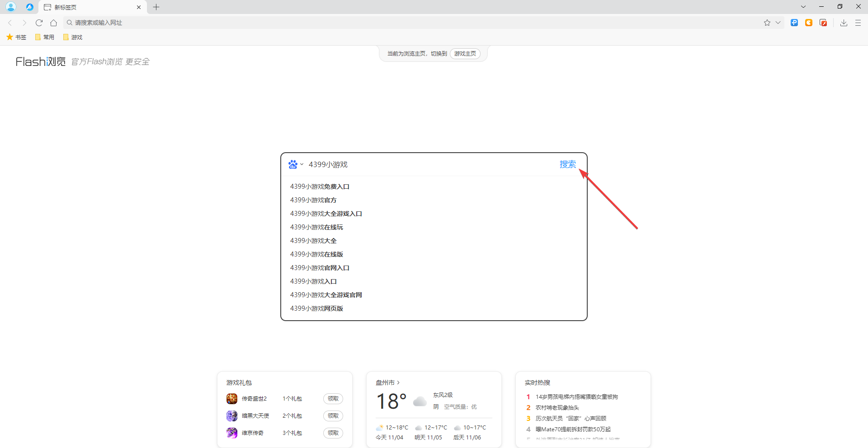This screenshot has height=448, width=868.
Task: Claim the 暗黑大天使 gift with 领取
Action: pyautogui.click(x=333, y=416)
